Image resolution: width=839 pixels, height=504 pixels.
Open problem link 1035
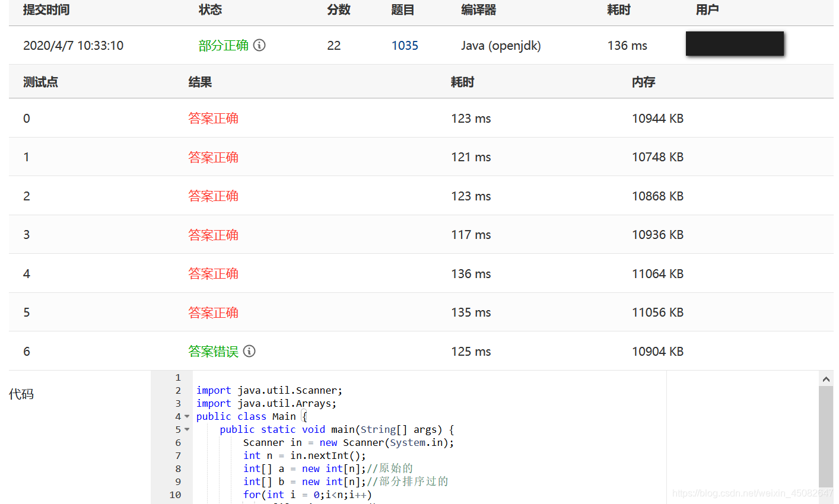(x=405, y=46)
